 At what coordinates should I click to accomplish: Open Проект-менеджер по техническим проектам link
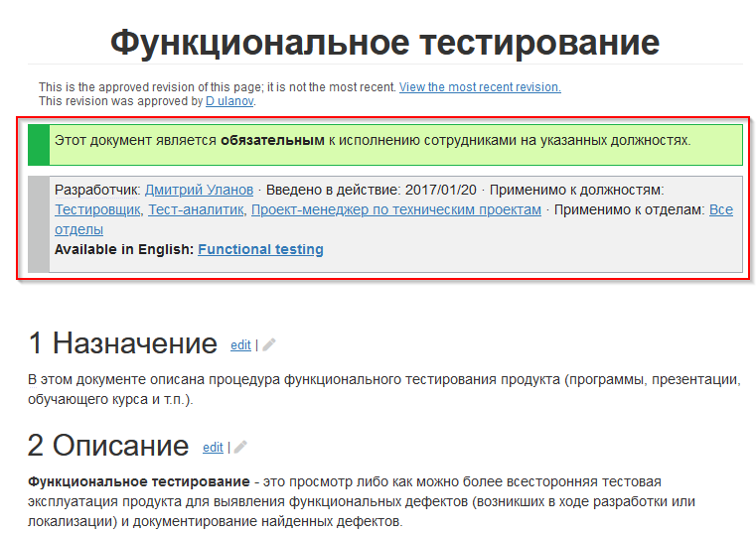coord(395,209)
